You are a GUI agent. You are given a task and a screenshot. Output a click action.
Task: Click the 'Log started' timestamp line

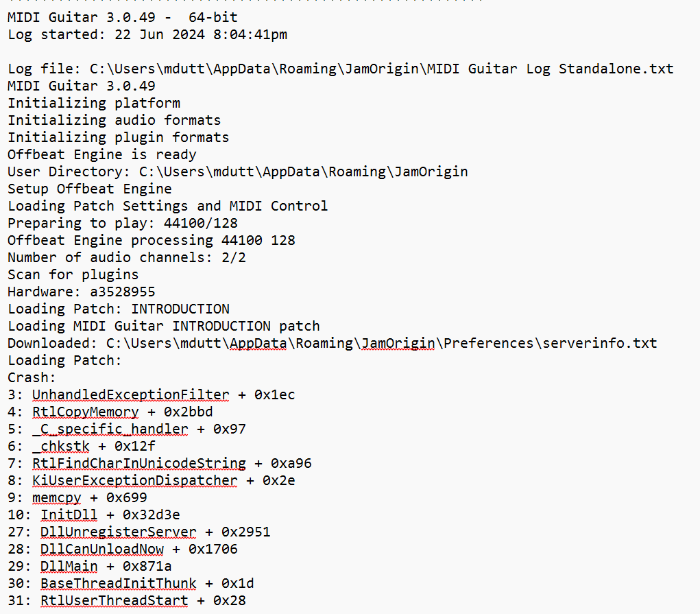pyautogui.click(x=147, y=34)
